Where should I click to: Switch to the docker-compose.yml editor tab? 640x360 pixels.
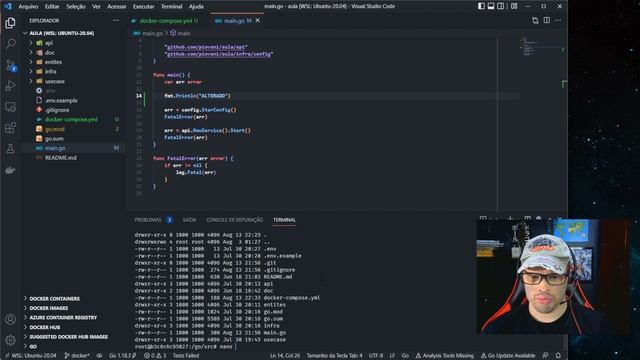coord(165,20)
